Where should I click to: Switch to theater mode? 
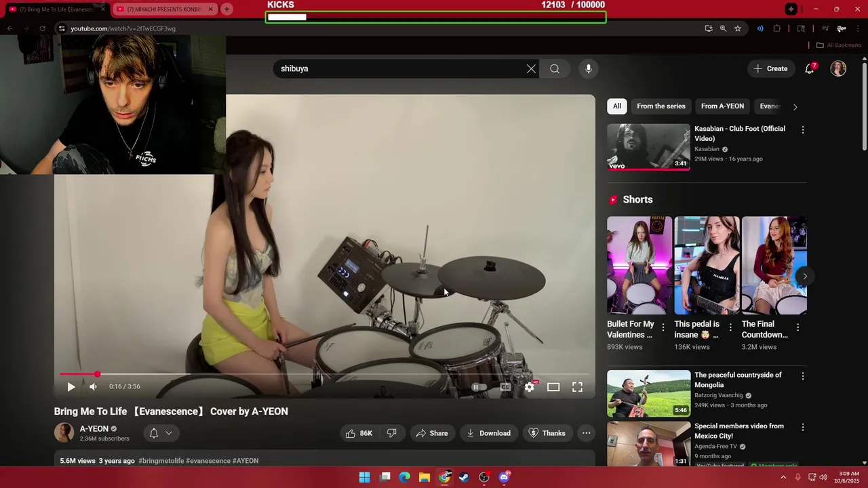click(553, 387)
